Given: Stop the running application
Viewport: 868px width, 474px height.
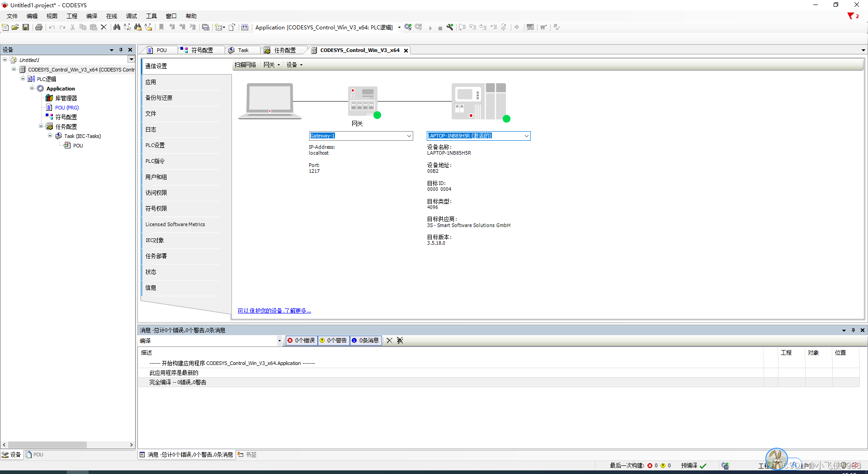Looking at the screenshot, I should (x=440, y=27).
